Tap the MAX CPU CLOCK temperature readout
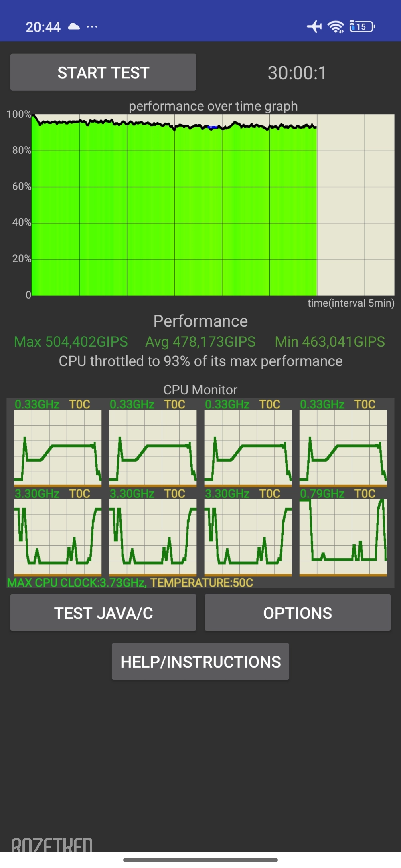Image resolution: width=401 pixels, height=868 pixels. click(x=130, y=583)
